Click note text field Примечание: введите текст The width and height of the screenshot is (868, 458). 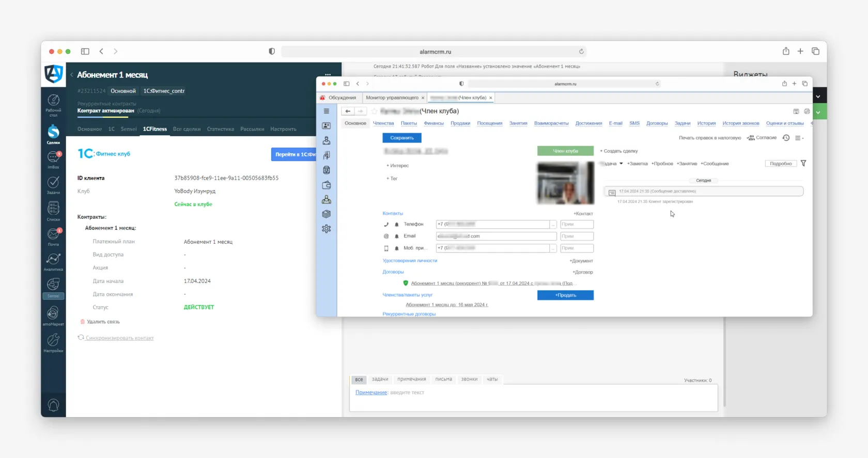pos(533,399)
